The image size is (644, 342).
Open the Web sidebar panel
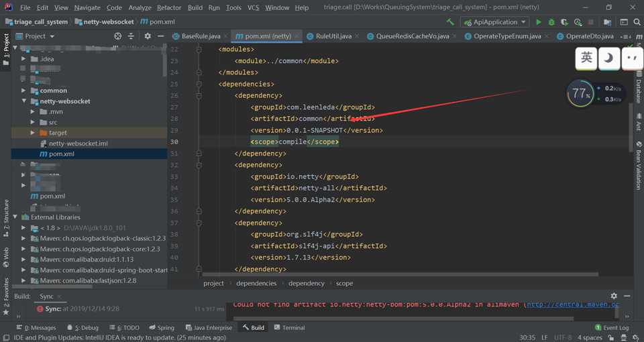coord(6,258)
